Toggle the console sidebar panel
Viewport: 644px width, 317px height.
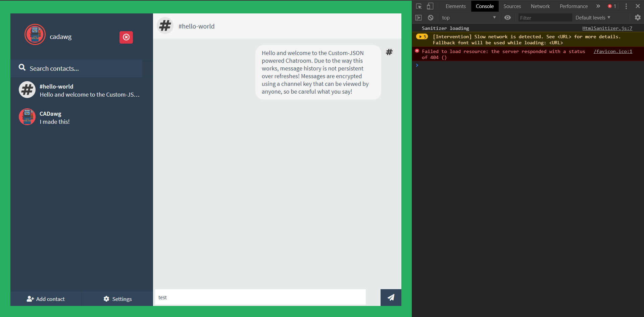pyautogui.click(x=418, y=18)
